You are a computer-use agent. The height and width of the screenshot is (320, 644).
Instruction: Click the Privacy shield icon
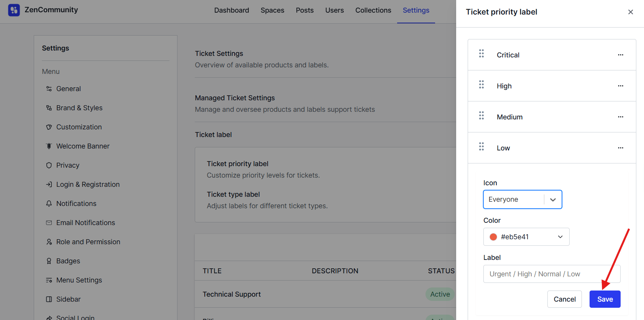click(x=49, y=165)
